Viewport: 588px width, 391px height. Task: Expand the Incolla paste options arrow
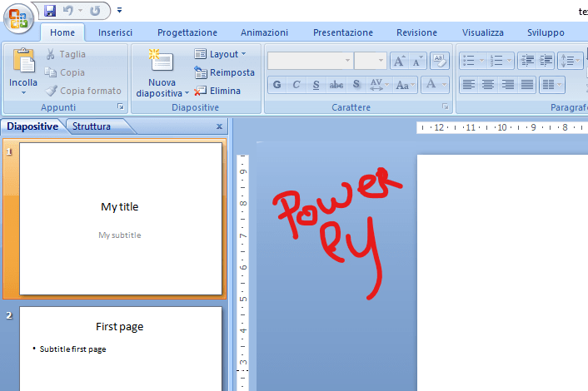tap(23, 92)
